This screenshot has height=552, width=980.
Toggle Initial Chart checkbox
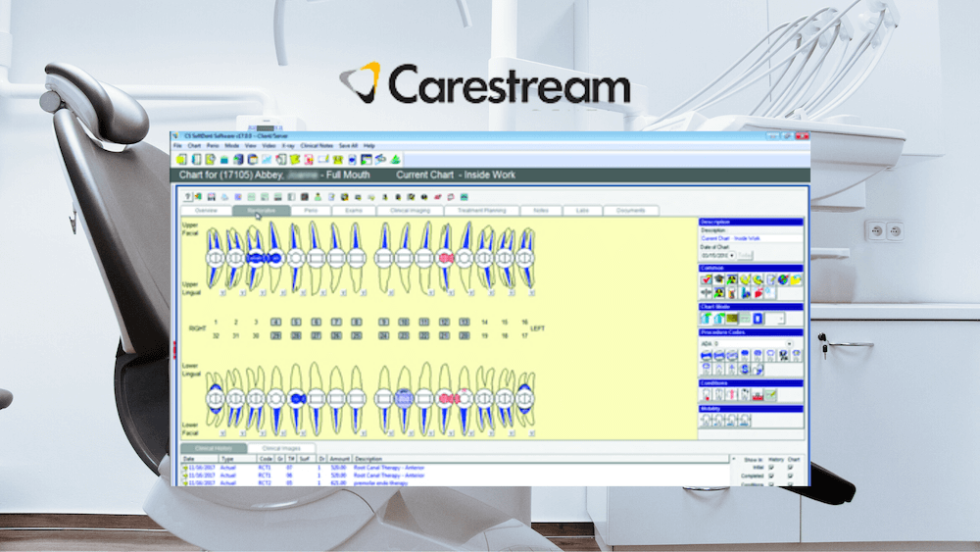coord(791,467)
